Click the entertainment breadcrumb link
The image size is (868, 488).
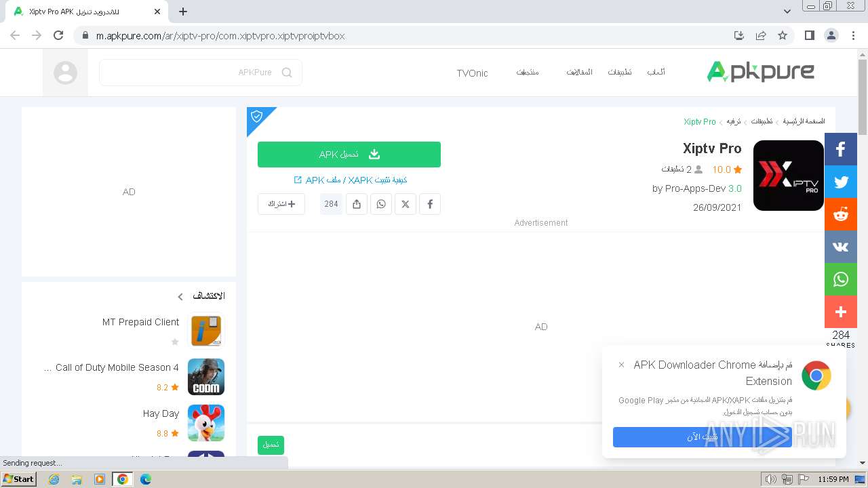click(x=734, y=121)
